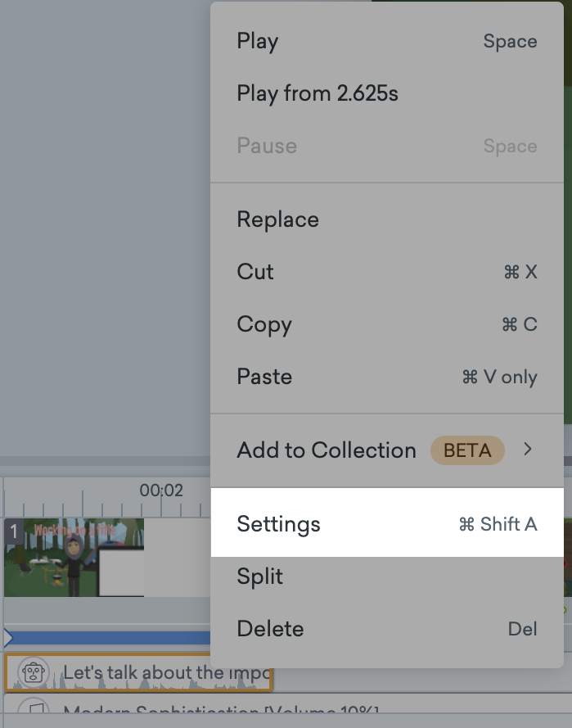Click the text-to-speech robot icon on voice track
The width and height of the screenshot is (572, 728).
click(x=33, y=673)
